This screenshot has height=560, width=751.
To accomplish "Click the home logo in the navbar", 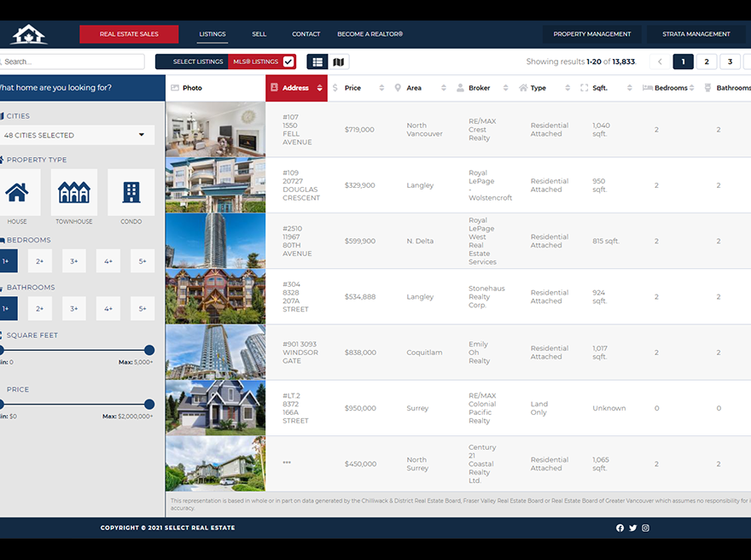I will [x=28, y=34].
